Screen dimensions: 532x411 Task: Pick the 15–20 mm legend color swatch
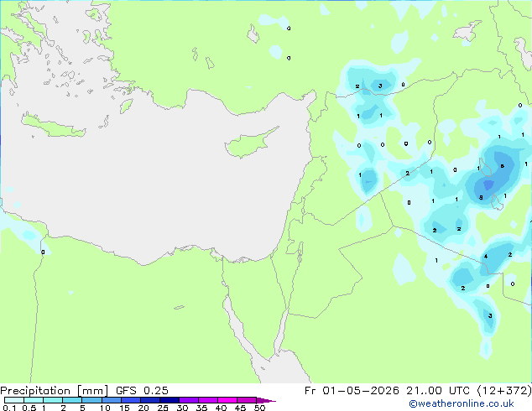point(131,400)
